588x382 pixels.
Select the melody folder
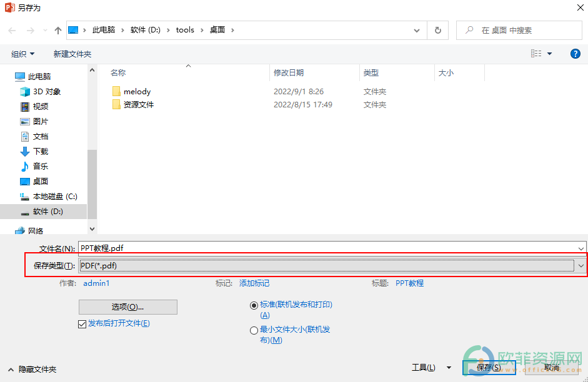[132, 91]
